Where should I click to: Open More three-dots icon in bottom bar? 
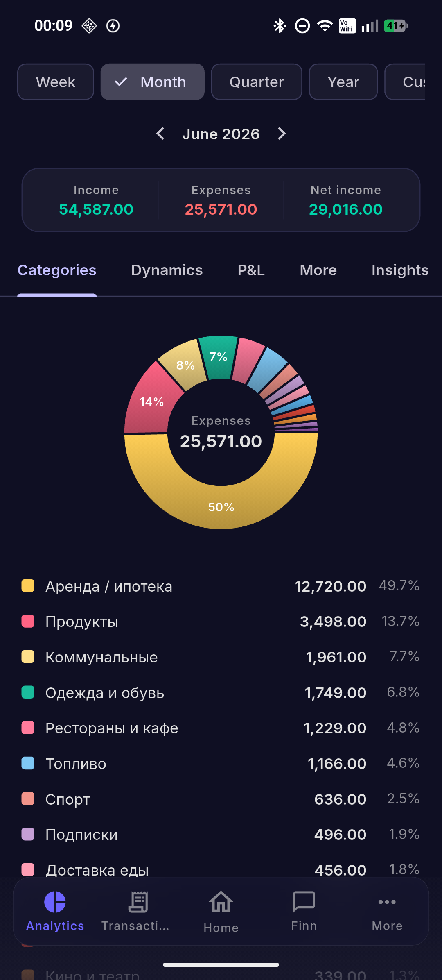pos(387,902)
